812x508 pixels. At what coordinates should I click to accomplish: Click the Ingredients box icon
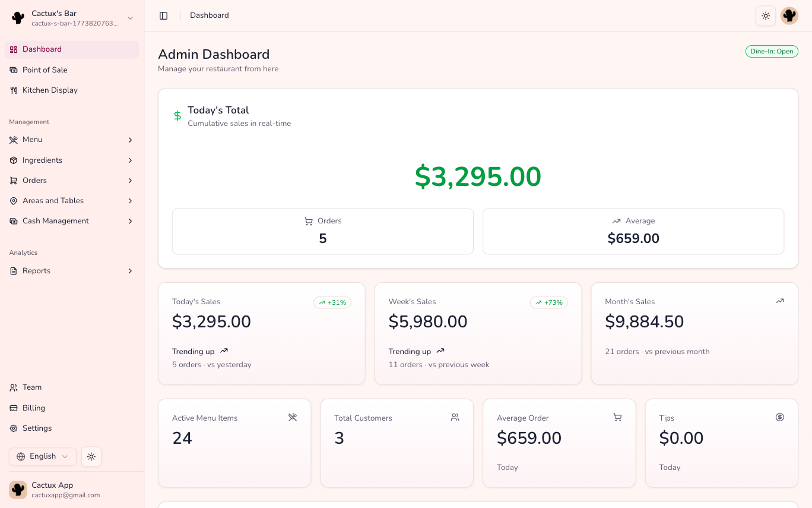14,160
